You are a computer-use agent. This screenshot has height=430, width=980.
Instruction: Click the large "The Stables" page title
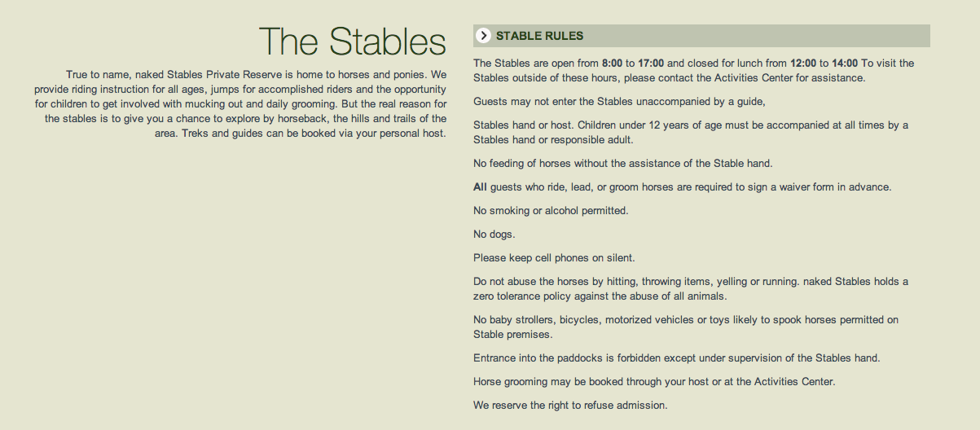point(352,42)
